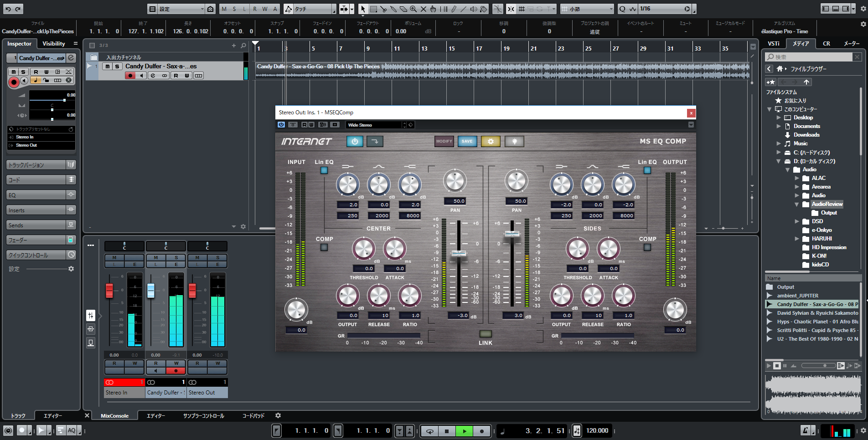
Task: Click the transport Play button
Action: (465, 431)
